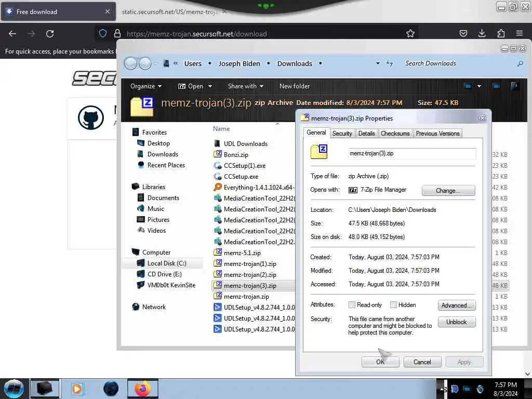Confirm properties with OK button
532x399 pixels.
coord(380,362)
